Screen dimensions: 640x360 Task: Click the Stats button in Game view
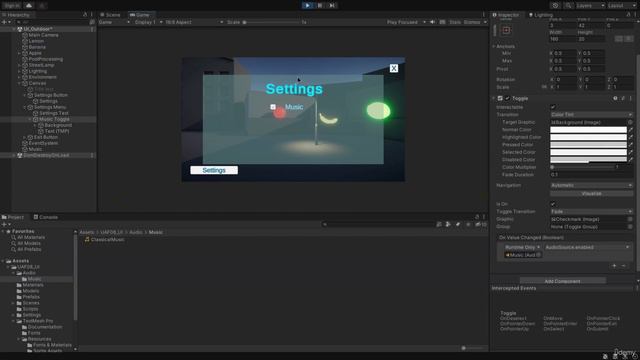tap(455, 22)
